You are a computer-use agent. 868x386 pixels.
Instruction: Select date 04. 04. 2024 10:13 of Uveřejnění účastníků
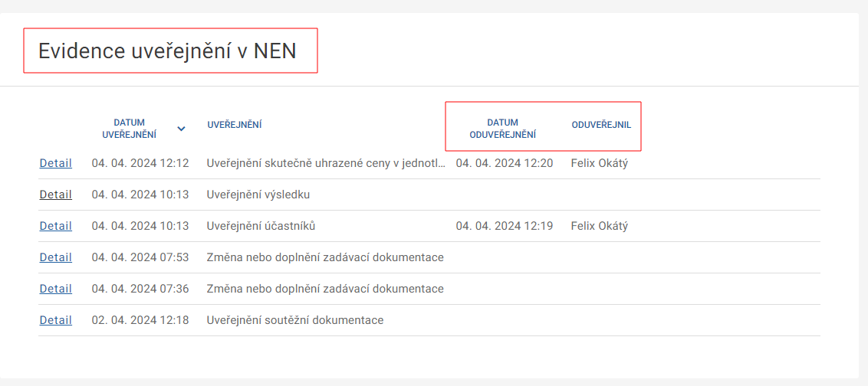140,226
